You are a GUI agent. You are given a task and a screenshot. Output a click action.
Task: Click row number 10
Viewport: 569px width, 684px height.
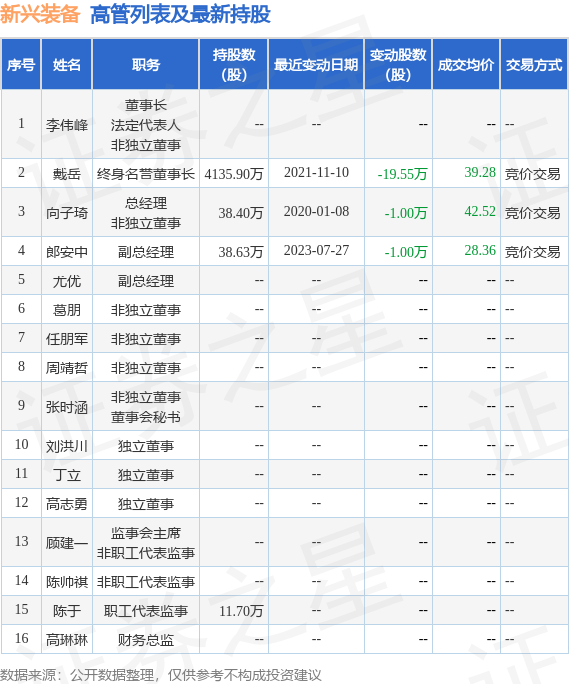(21, 444)
